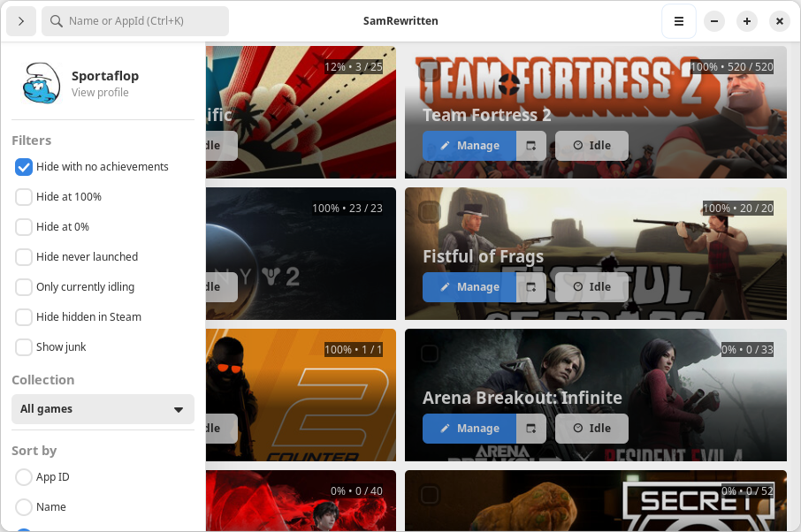Idle Fistful of Frags
The height and width of the screenshot is (532, 801).
click(x=591, y=287)
